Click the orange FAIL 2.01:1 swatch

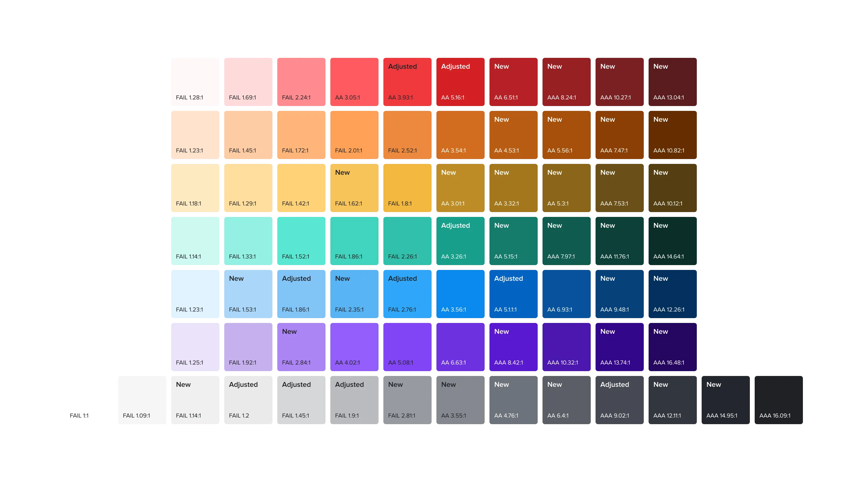tap(354, 134)
